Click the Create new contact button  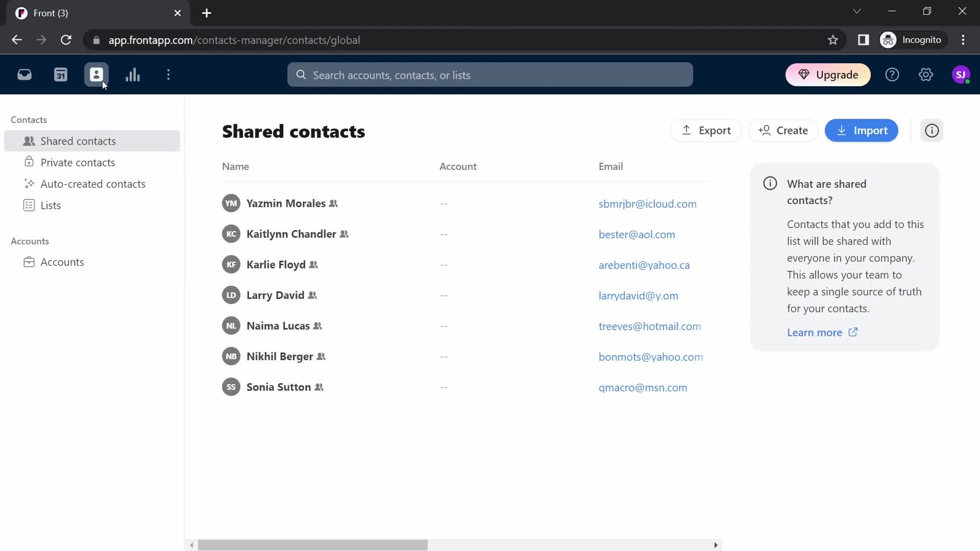point(784,131)
